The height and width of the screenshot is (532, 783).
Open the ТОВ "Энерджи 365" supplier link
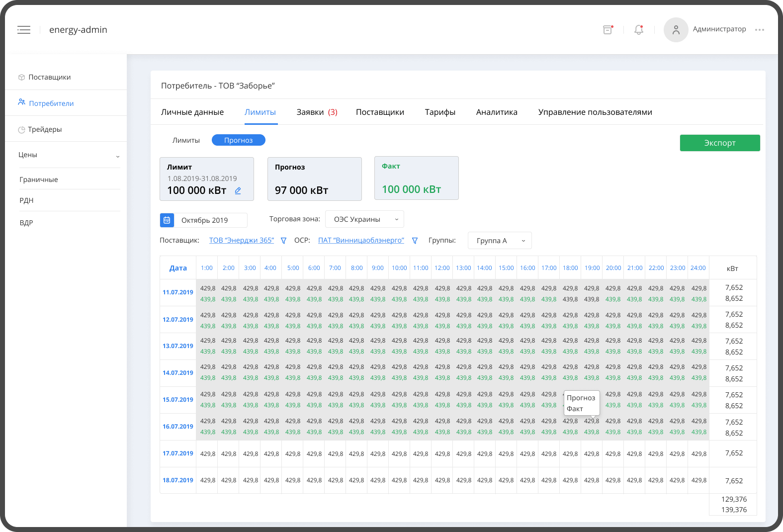click(x=242, y=240)
